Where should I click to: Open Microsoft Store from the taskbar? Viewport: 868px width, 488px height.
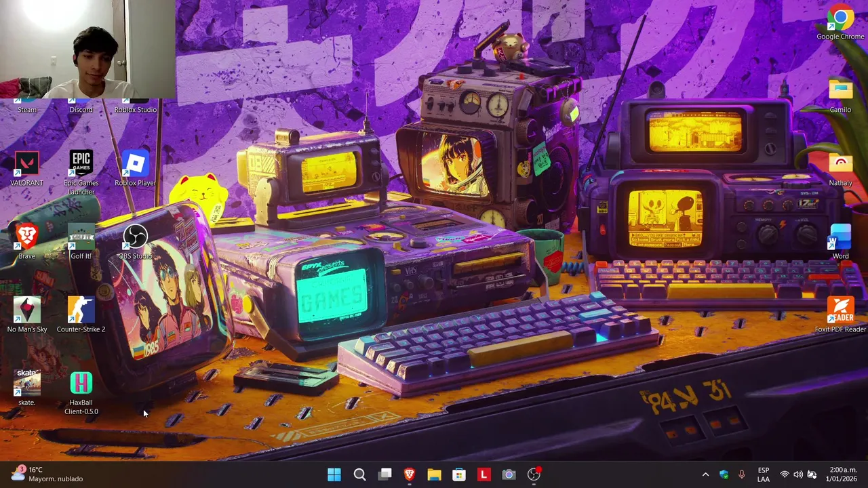pos(459,474)
